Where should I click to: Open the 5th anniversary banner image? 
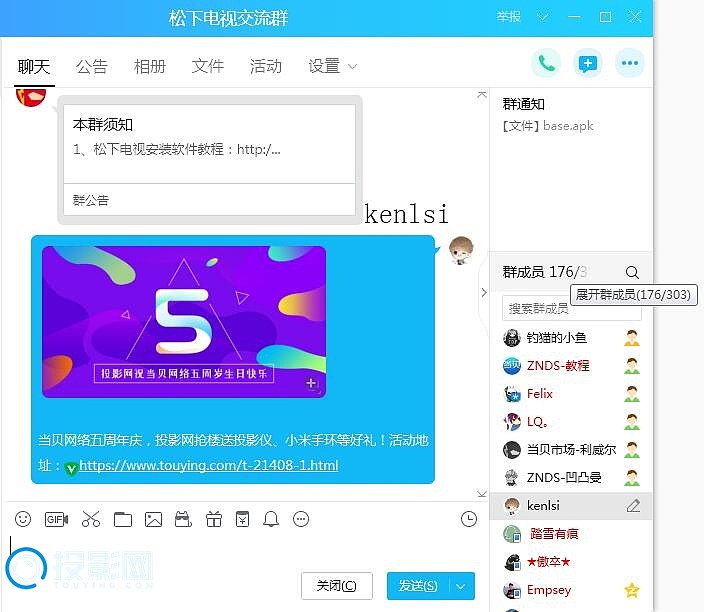[x=184, y=321]
